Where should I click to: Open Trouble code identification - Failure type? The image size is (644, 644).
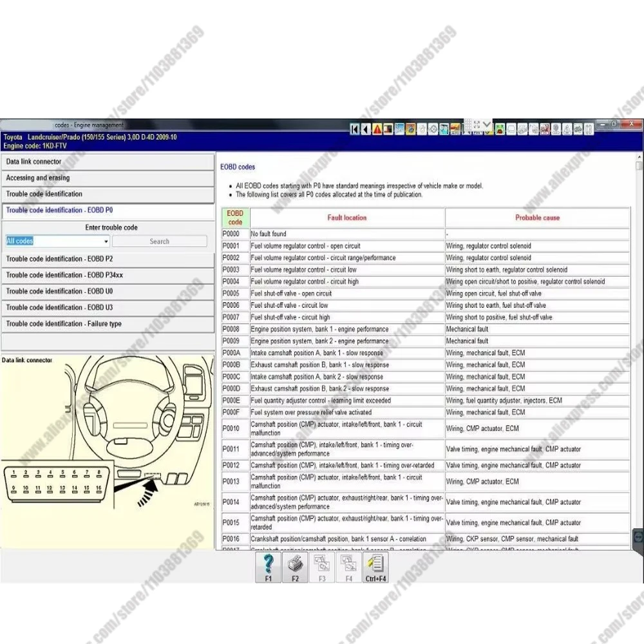pos(108,324)
